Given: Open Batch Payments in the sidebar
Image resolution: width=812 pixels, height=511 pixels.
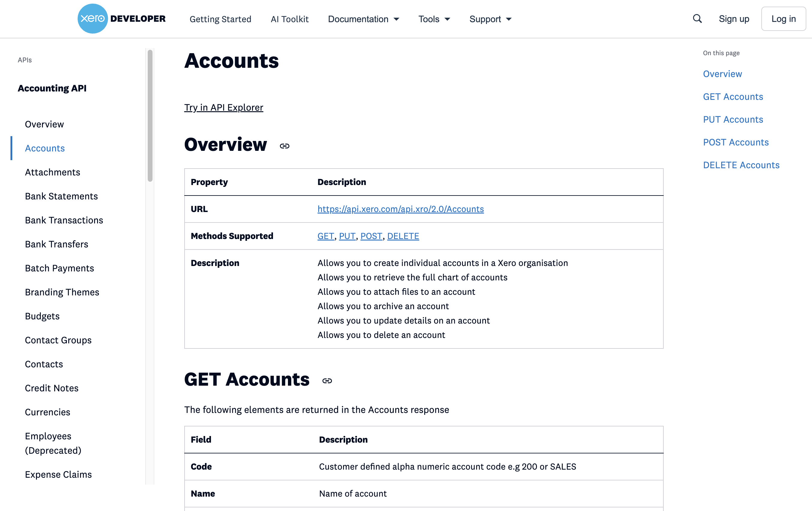Looking at the screenshot, I should tap(59, 268).
